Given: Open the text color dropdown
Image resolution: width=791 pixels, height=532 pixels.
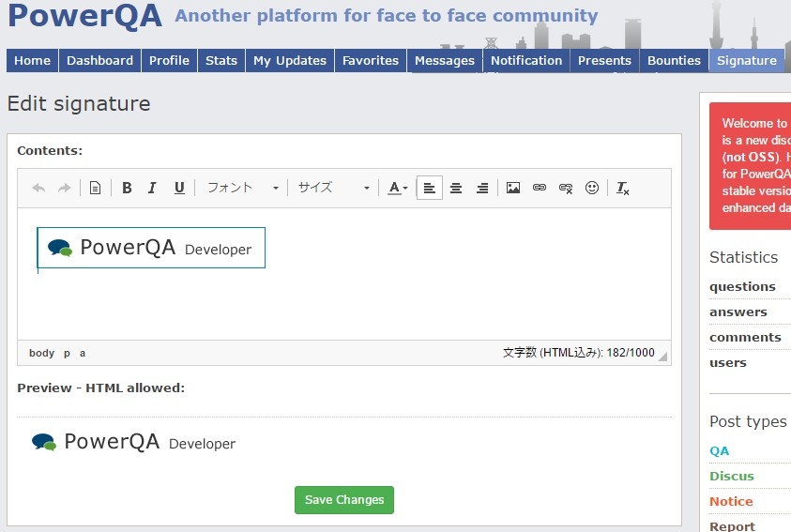Looking at the screenshot, I should click(x=398, y=188).
